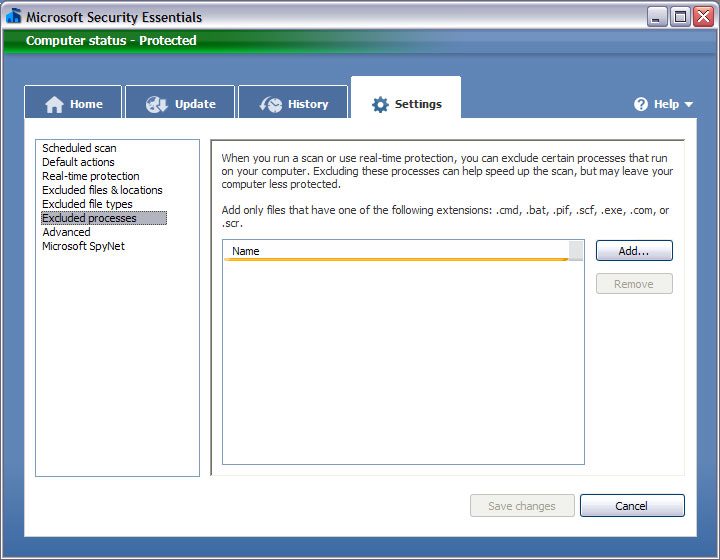The height and width of the screenshot is (560, 720).
Task: Click the Remove button
Action: pyautogui.click(x=634, y=284)
